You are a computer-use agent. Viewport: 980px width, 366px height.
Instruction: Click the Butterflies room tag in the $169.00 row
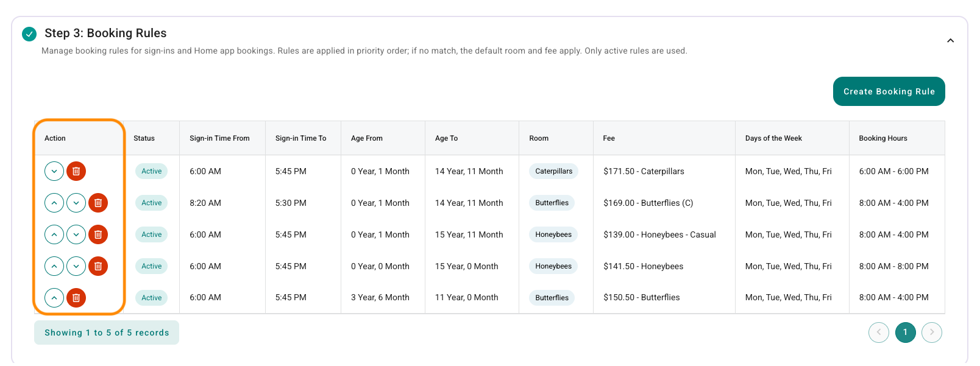tap(552, 203)
